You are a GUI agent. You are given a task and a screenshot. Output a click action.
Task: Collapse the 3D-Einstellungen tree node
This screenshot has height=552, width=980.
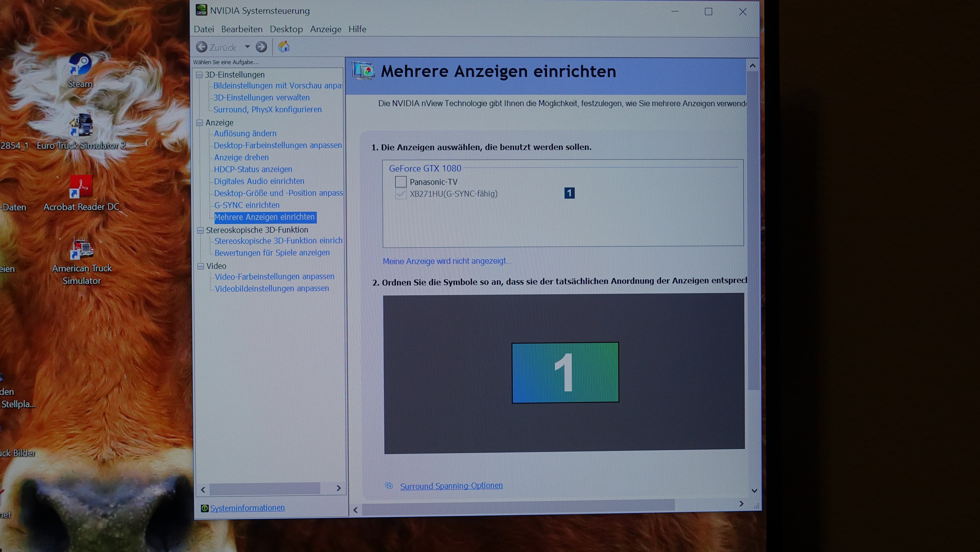[x=199, y=75]
